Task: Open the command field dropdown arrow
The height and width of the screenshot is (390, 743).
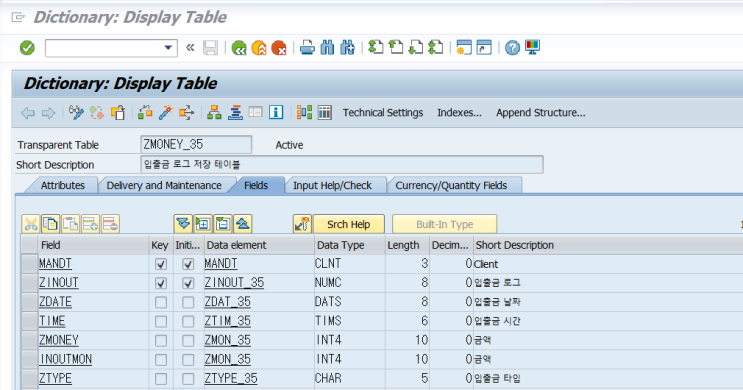Action: coord(168,47)
